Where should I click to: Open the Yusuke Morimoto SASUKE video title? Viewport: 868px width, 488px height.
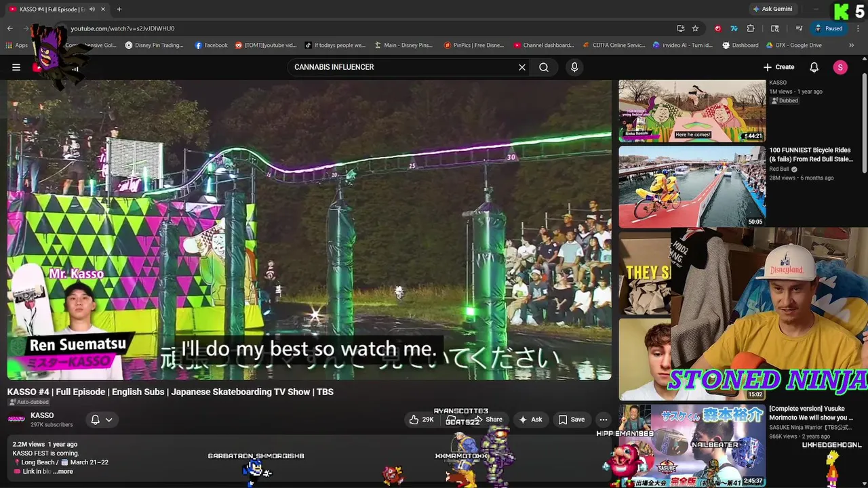811,413
